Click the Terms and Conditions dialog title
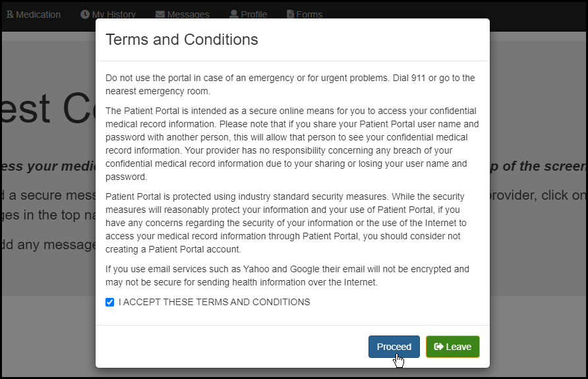Viewport: 588px width, 379px height. click(x=182, y=40)
